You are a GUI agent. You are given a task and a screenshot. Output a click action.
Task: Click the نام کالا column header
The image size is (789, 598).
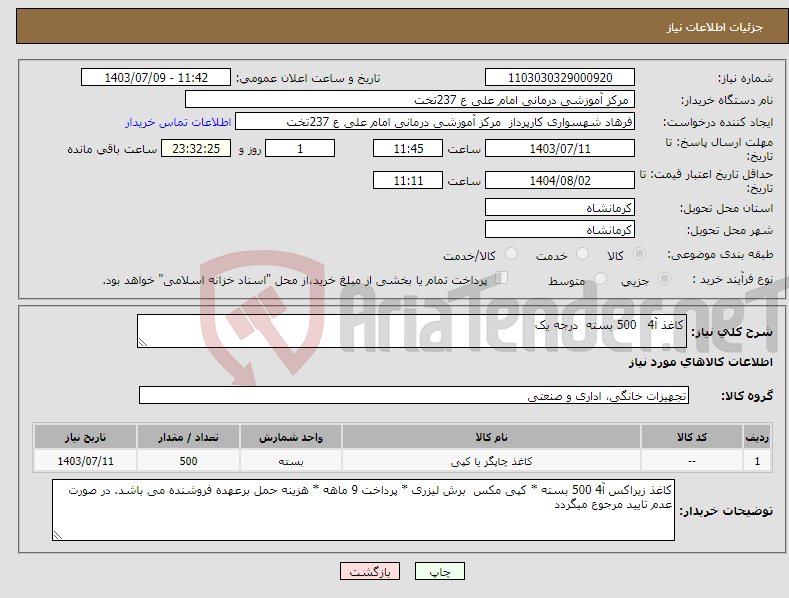point(491,437)
